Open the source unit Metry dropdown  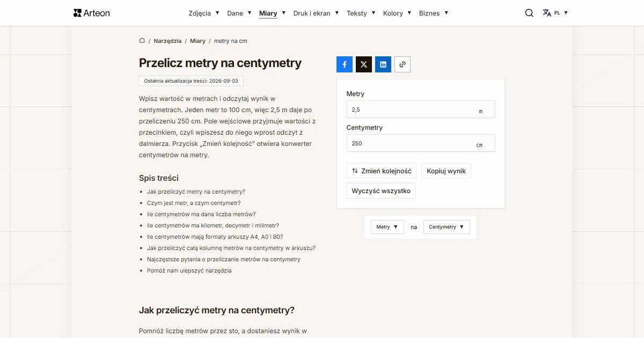coord(387,227)
